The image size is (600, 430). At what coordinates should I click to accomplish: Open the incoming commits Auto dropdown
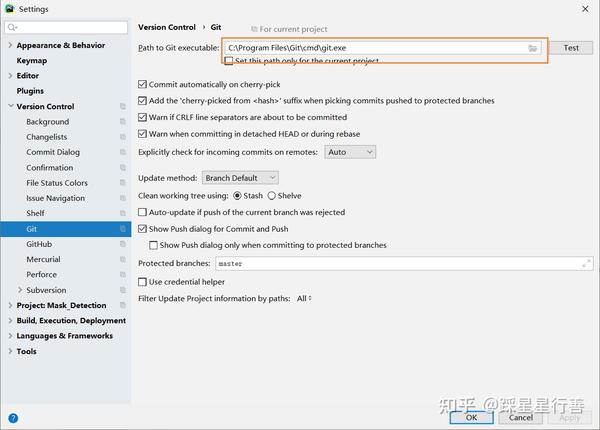(350, 152)
